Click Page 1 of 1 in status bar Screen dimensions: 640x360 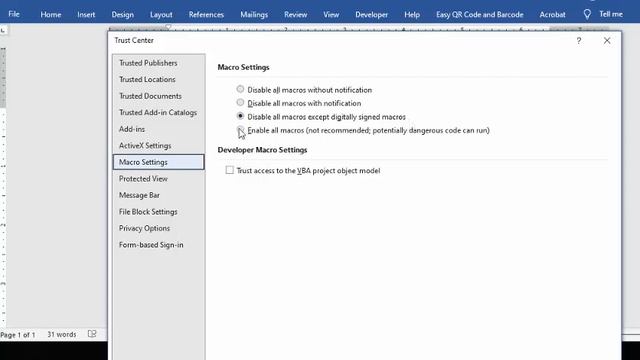pyautogui.click(x=18, y=335)
